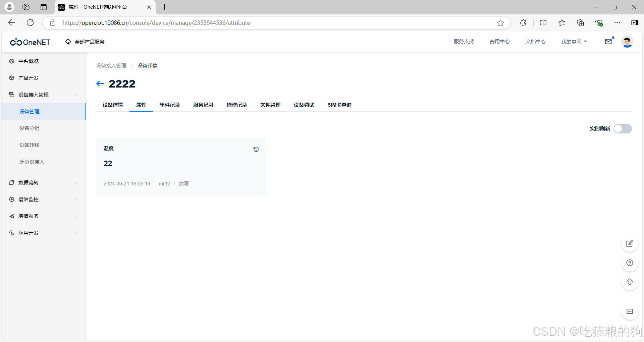
Task: Open history for the 温度 property card
Action: point(256,149)
